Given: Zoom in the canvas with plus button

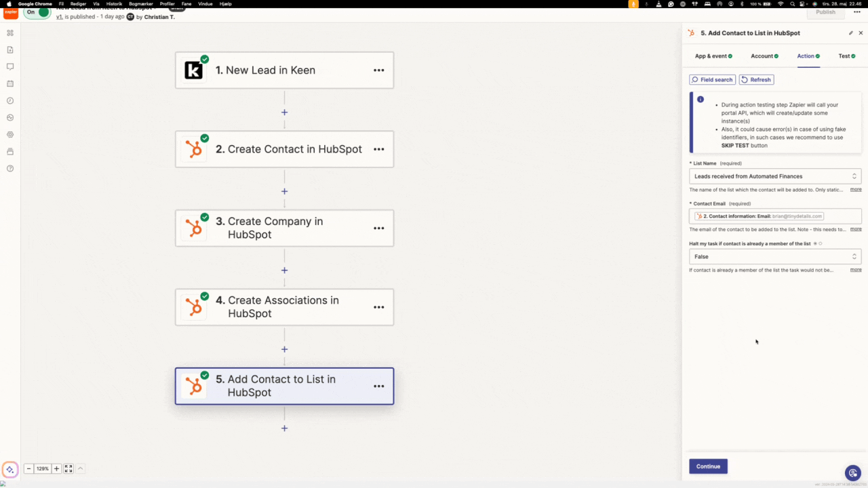Looking at the screenshot, I should pos(56,468).
